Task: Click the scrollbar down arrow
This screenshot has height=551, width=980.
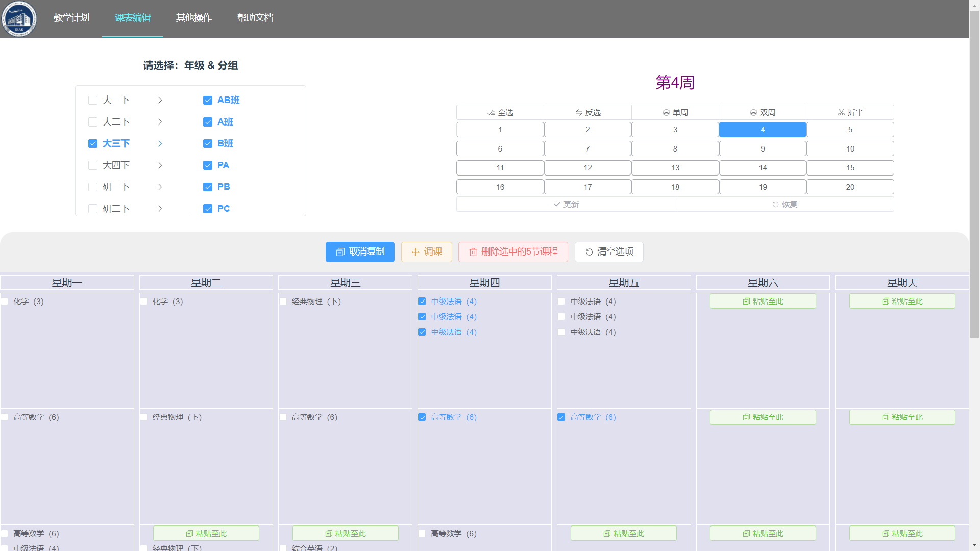Action: [974, 546]
